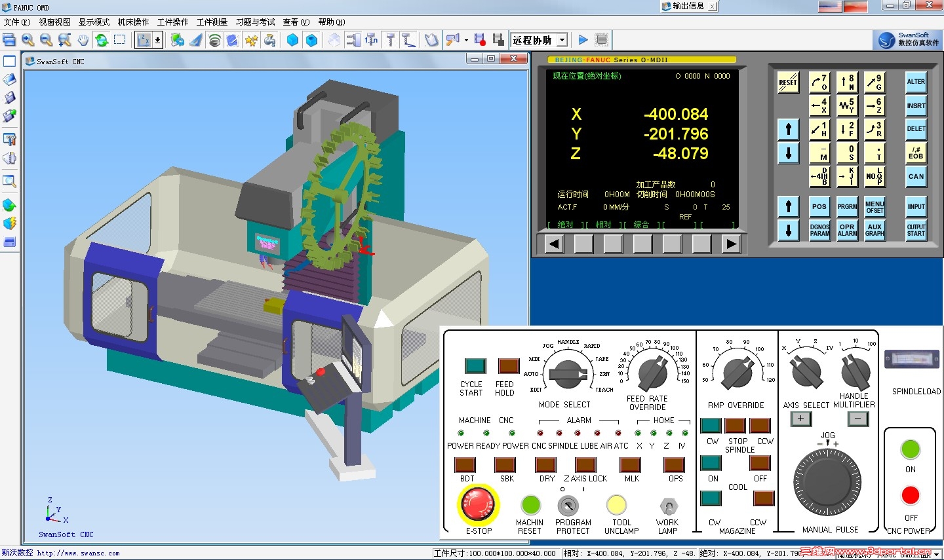This screenshot has width=944, height=560.
Task: Open the arrow beside the speaker toolbar icon
Action: [x=466, y=40]
